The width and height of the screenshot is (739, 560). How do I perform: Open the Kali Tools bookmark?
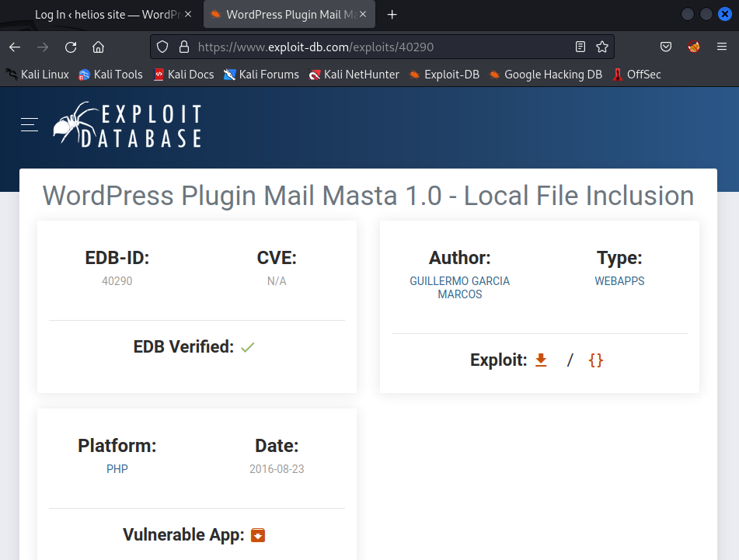coord(112,75)
